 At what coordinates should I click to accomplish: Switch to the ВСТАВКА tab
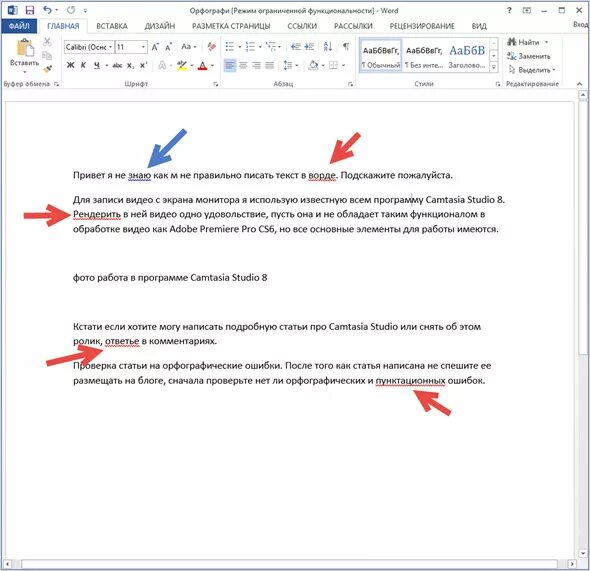(x=112, y=26)
